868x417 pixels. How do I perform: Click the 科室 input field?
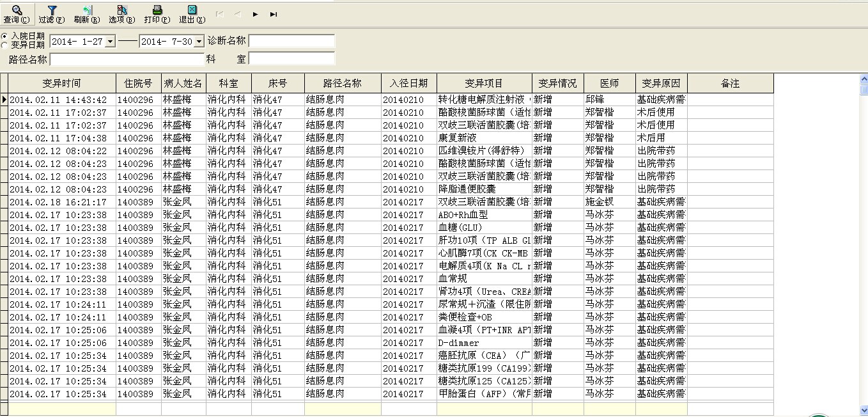(x=291, y=59)
